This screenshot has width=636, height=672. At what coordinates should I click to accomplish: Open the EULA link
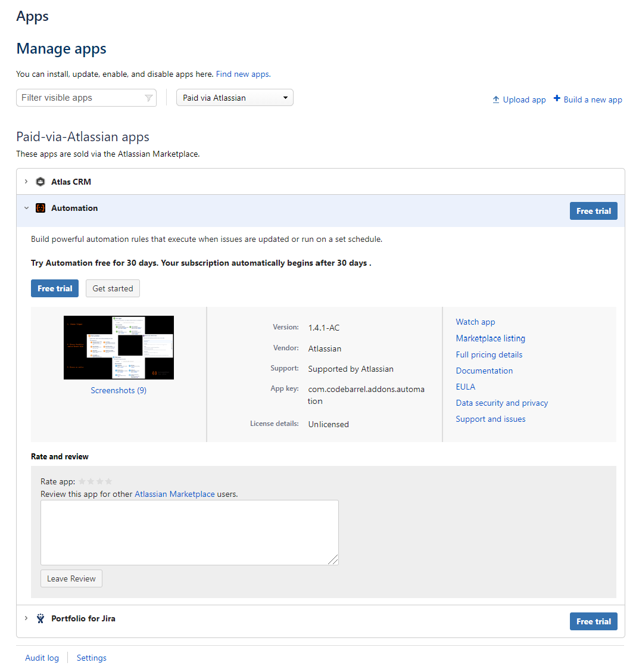(466, 387)
